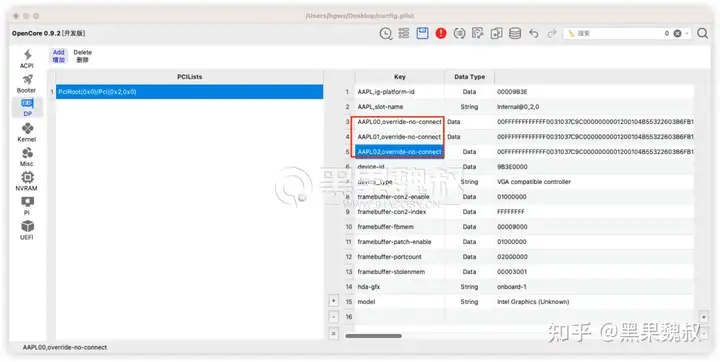This screenshot has width=720, height=362.
Task: Click toolbar icon left of copy icon
Action: point(478,33)
